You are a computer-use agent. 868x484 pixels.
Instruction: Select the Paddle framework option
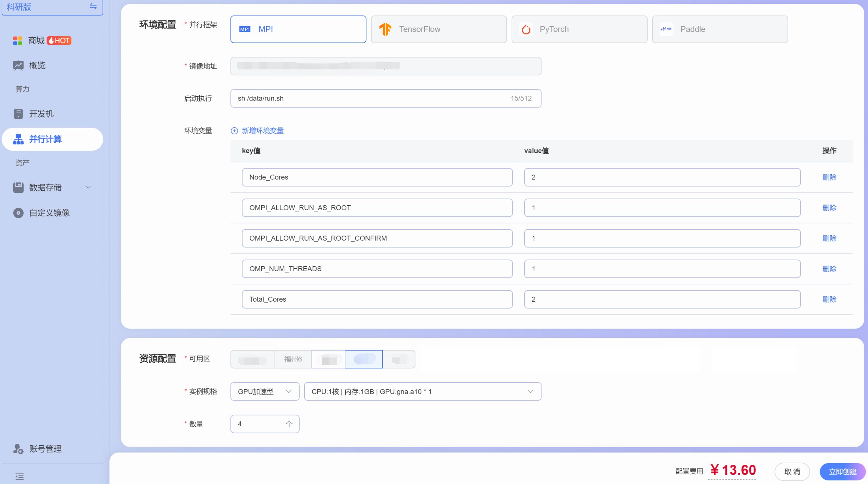click(x=720, y=29)
